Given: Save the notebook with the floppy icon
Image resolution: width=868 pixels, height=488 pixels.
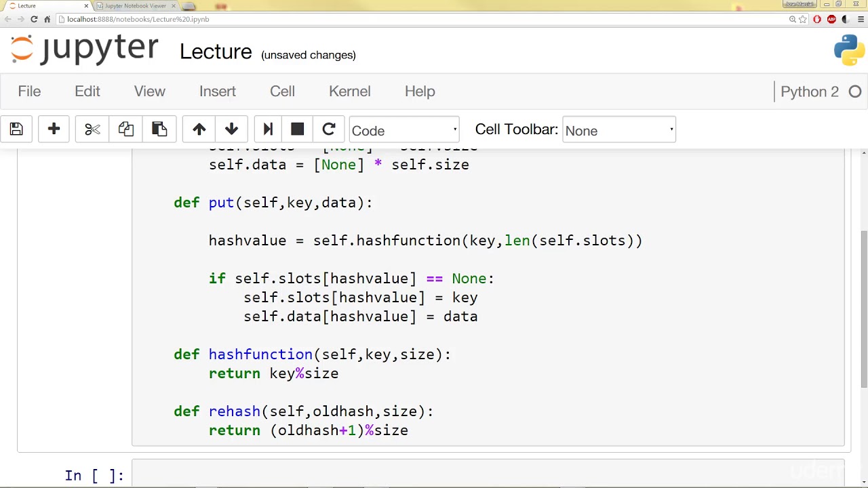Looking at the screenshot, I should [x=16, y=129].
